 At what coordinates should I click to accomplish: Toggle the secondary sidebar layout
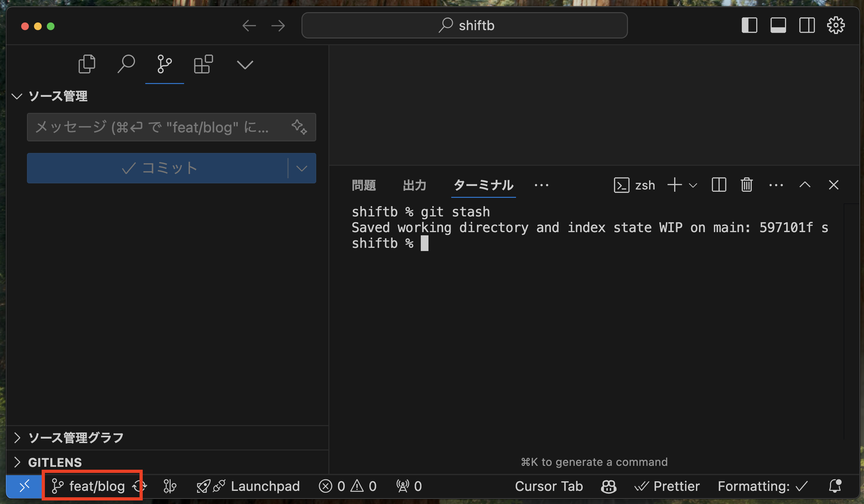coord(807,25)
